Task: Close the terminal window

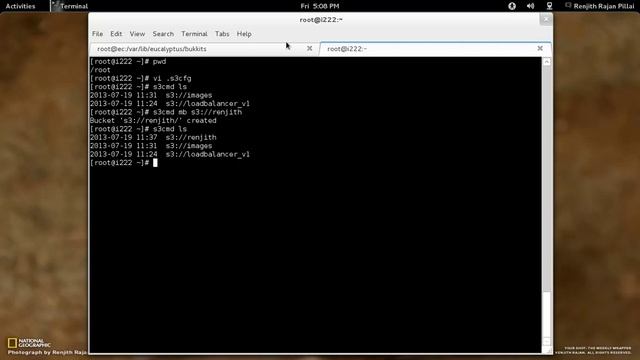Action: [x=546, y=19]
